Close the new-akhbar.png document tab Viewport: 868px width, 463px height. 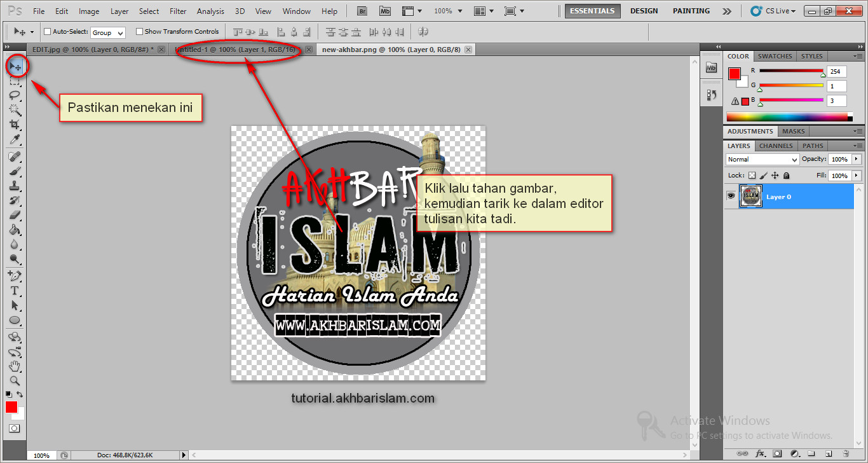click(468, 50)
